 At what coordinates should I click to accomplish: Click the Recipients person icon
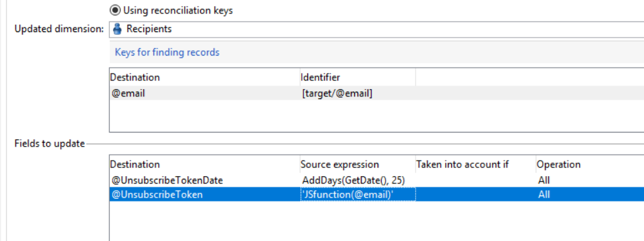click(117, 29)
